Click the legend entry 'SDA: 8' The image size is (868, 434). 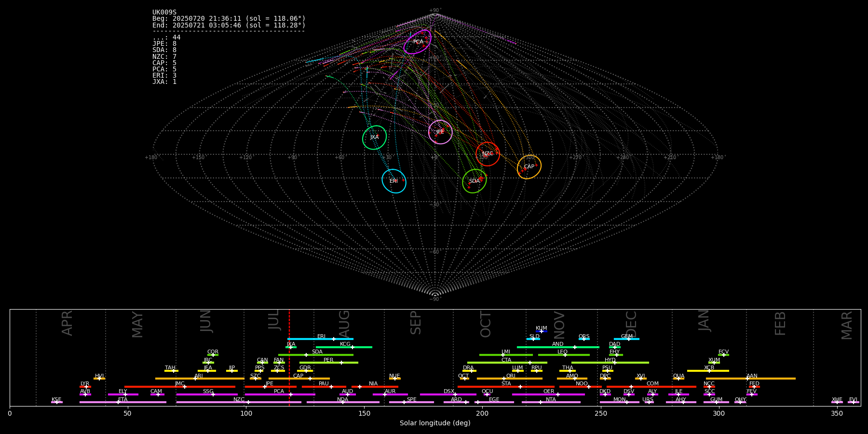(164, 50)
